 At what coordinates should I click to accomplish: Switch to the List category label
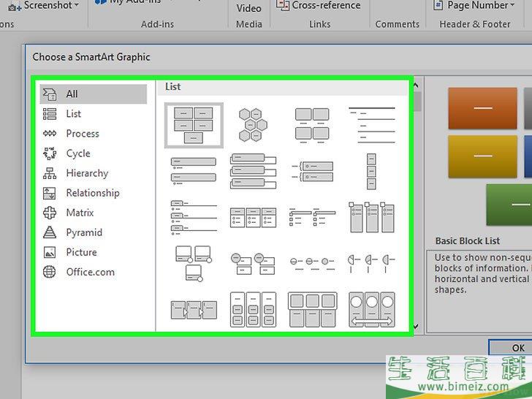74,114
